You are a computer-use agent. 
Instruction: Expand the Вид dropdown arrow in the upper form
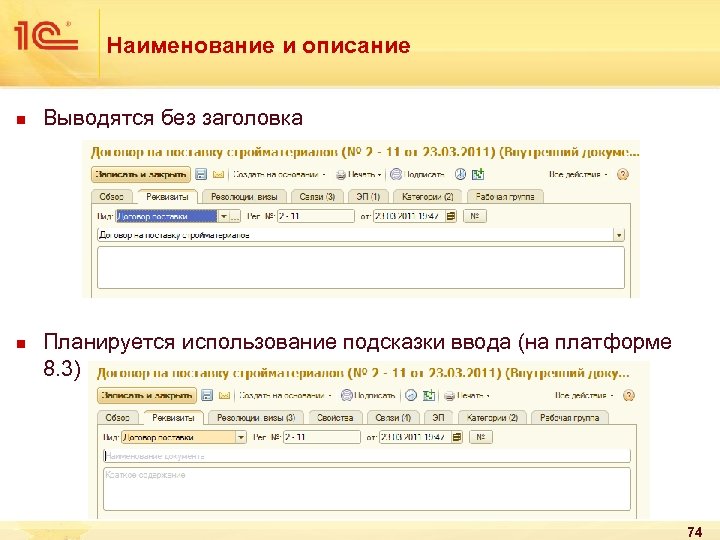click(x=224, y=216)
